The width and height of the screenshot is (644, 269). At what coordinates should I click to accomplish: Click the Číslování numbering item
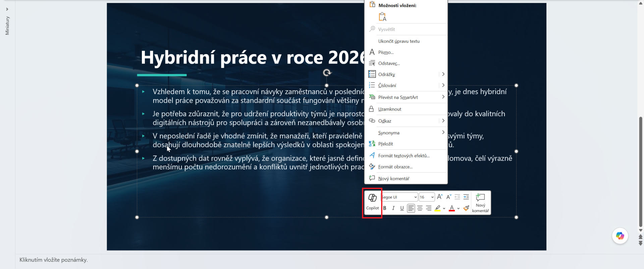[x=402, y=85]
